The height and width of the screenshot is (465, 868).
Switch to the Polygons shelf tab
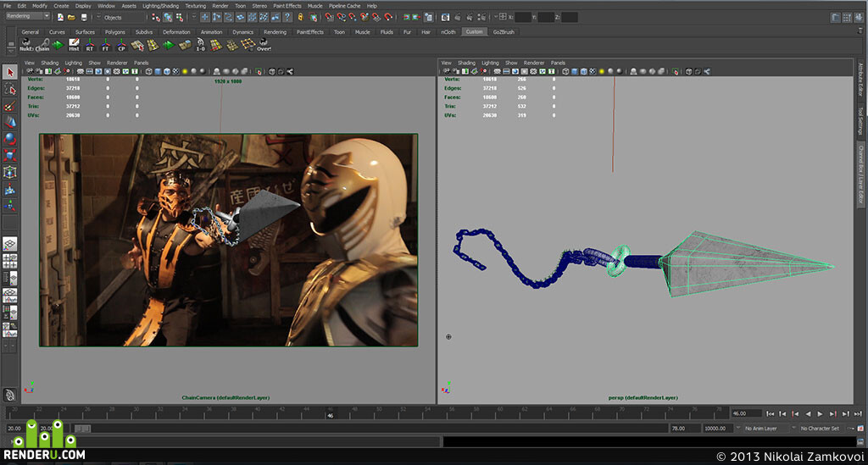click(x=115, y=32)
